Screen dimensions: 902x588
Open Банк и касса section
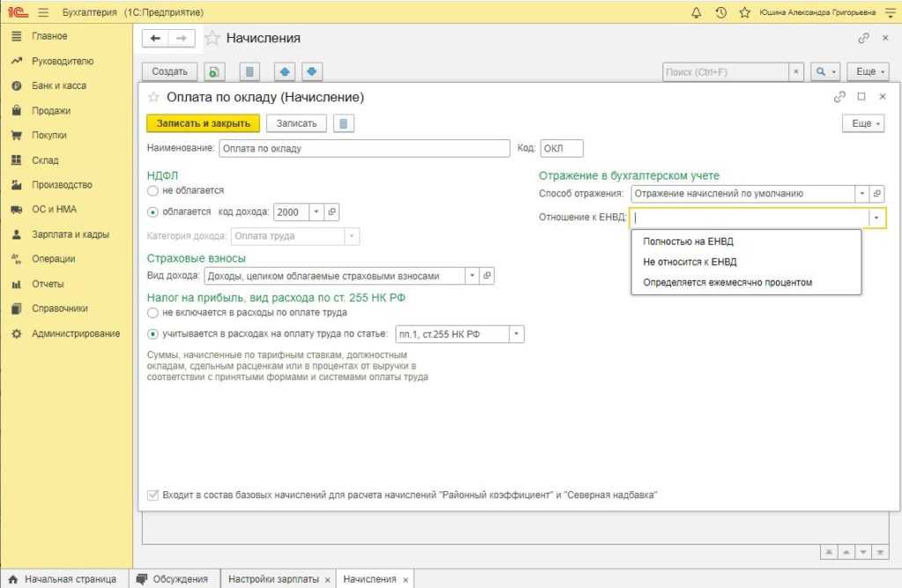click(x=59, y=85)
